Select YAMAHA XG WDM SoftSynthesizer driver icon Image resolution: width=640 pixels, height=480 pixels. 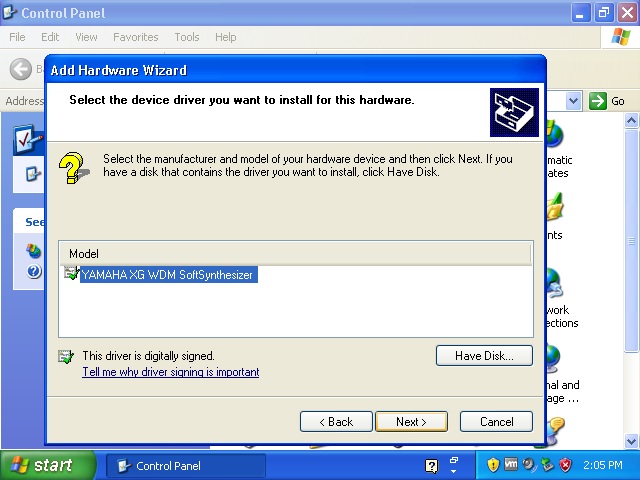click(71, 274)
